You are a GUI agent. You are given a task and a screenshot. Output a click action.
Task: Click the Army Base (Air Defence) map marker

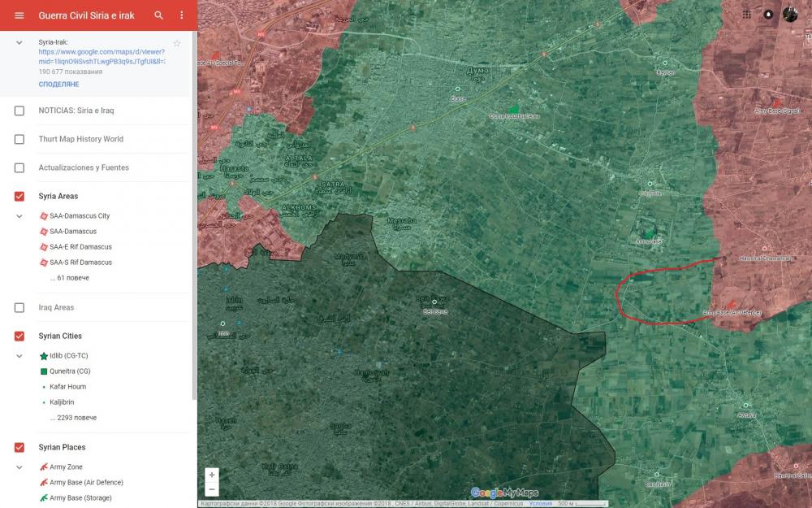[x=732, y=304]
